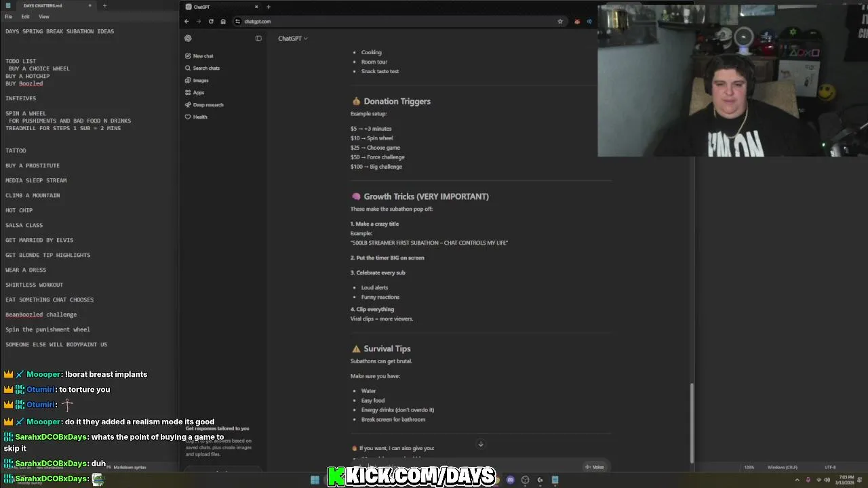Reload the ChatGPT page
868x488 pixels.
(x=211, y=22)
